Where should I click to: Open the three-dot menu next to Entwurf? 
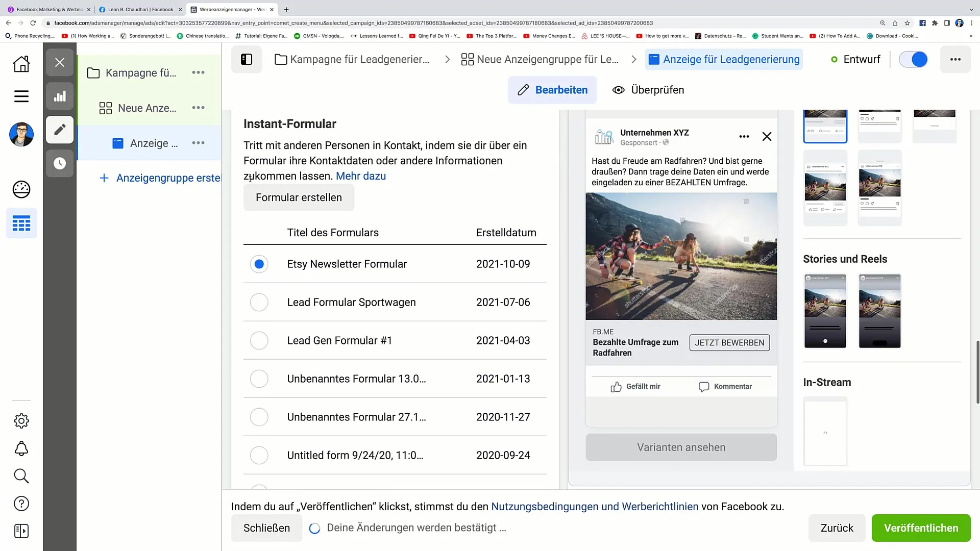pyautogui.click(x=955, y=59)
